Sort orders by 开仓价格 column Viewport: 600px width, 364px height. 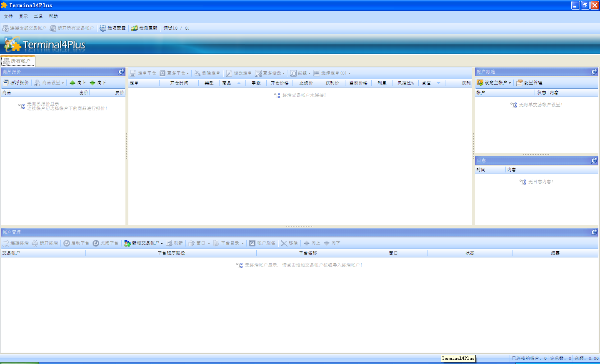[280, 83]
